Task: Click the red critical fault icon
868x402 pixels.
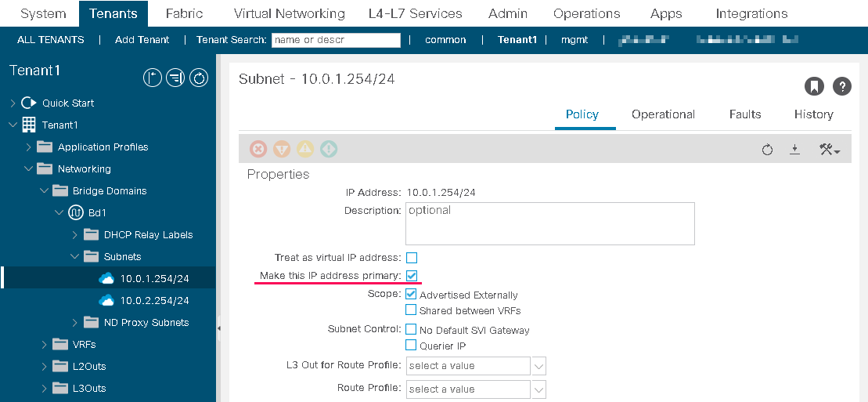Action: [258, 149]
